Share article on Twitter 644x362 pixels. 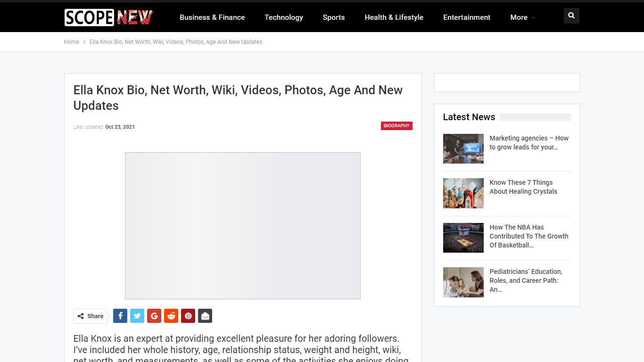(x=137, y=316)
